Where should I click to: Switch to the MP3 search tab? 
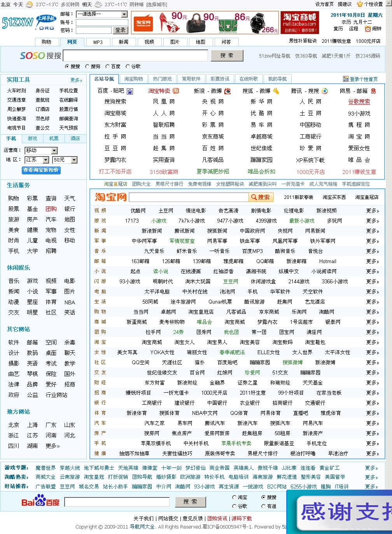[x=98, y=42]
